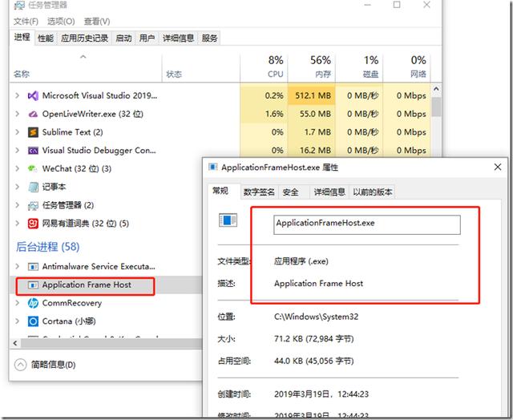Sort by the 内存 column header
This screenshot has height=420, width=513.
pyautogui.click(x=312, y=67)
